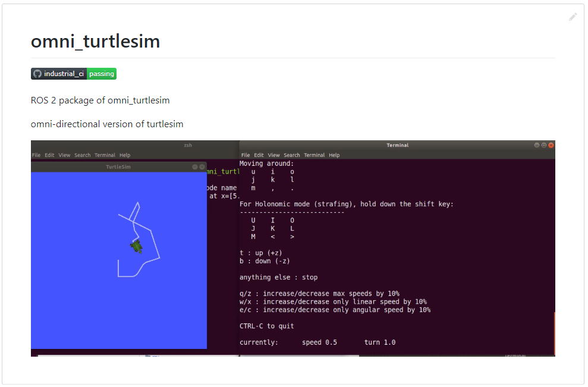This screenshot has width=588, height=387.
Task: Maximize the Terminal window
Action: 544,145
